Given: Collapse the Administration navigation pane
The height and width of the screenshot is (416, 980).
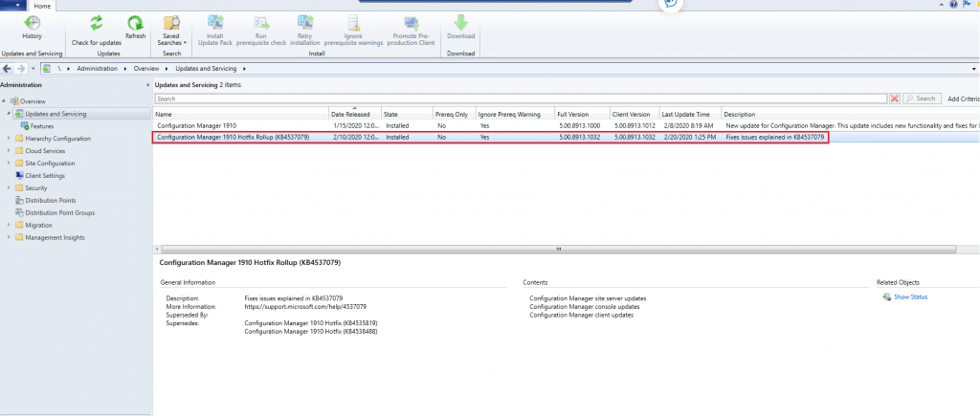Looking at the screenshot, I should (x=147, y=85).
